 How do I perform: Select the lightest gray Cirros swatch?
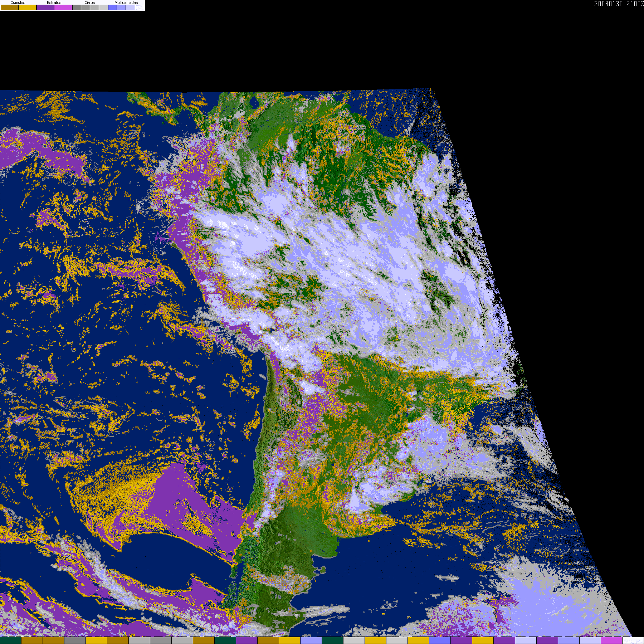click(x=103, y=8)
